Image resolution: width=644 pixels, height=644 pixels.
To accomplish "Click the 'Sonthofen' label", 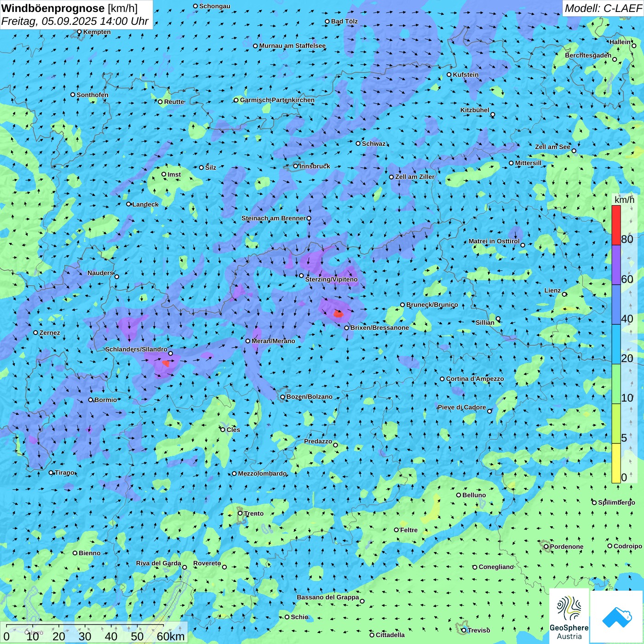I will coord(92,95).
